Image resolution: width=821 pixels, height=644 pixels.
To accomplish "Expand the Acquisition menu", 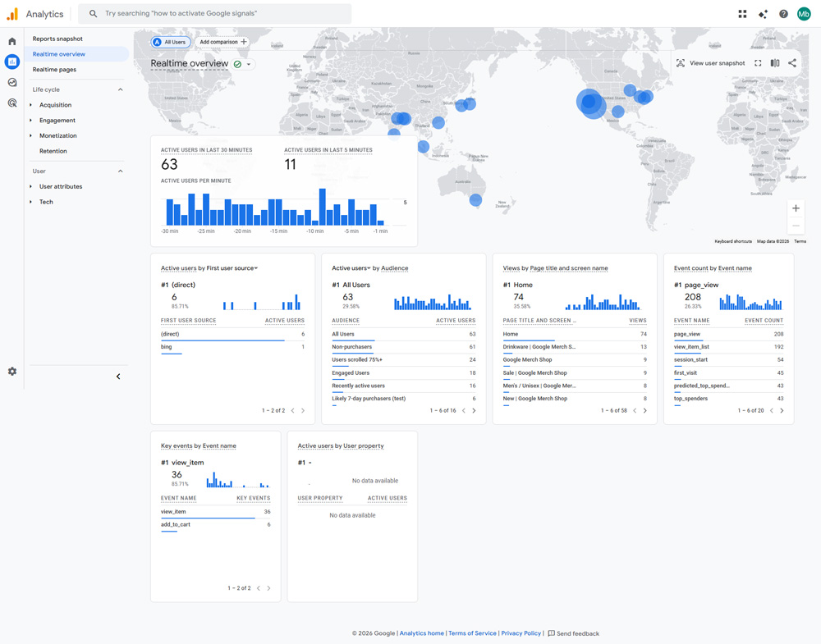I will click(x=30, y=105).
